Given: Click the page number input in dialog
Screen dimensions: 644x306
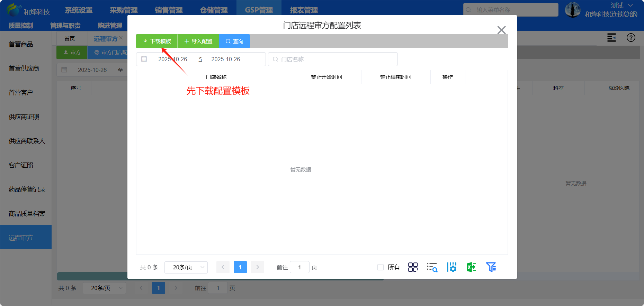Looking at the screenshot, I should pyautogui.click(x=299, y=267).
